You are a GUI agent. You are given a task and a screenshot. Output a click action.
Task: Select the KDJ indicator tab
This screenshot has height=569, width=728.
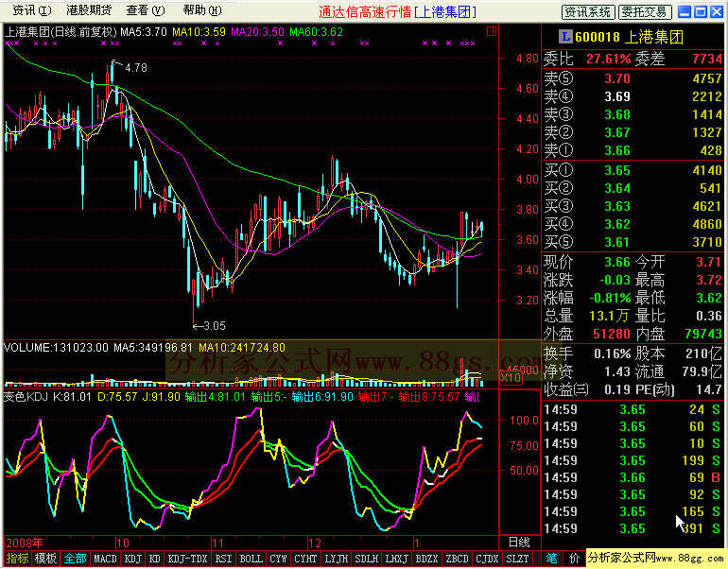(132, 559)
